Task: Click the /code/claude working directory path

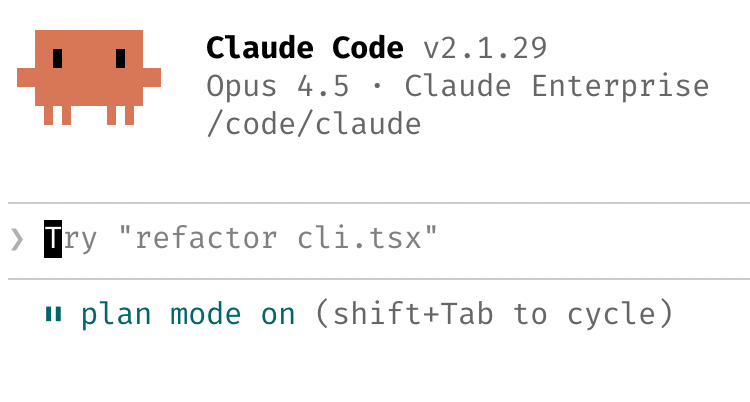Action: 313,124
